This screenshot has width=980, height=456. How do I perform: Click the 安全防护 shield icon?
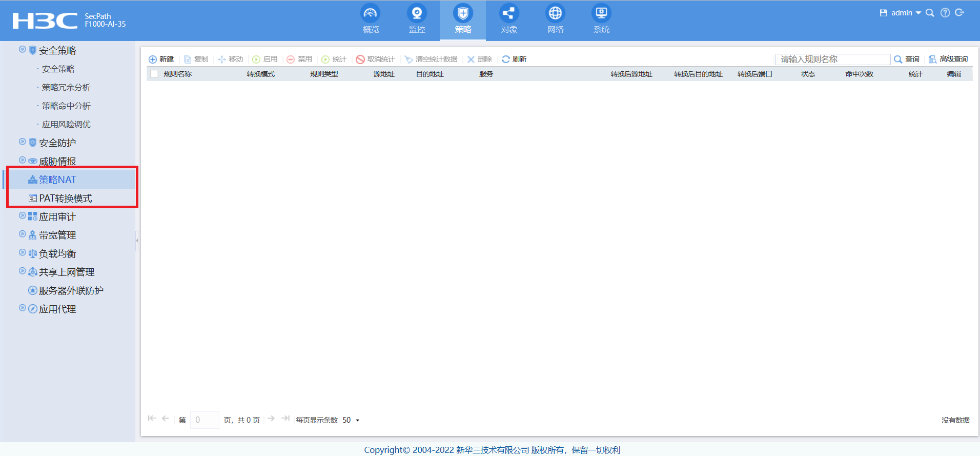33,143
